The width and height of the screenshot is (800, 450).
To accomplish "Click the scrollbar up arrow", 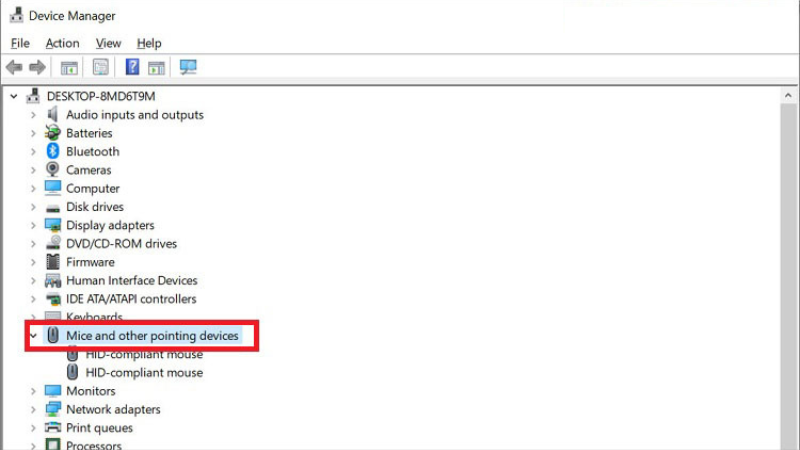I will coord(788,95).
